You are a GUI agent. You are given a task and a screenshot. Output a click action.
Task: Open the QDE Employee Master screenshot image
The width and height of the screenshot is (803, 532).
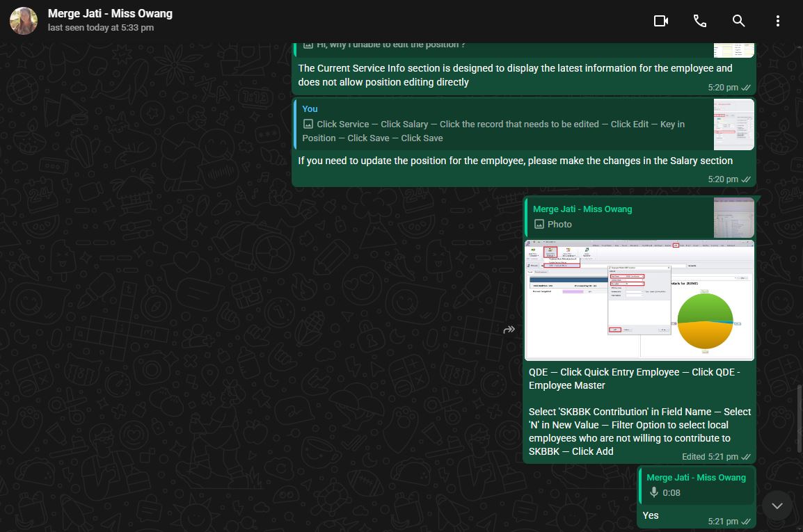pyautogui.click(x=639, y=300)
